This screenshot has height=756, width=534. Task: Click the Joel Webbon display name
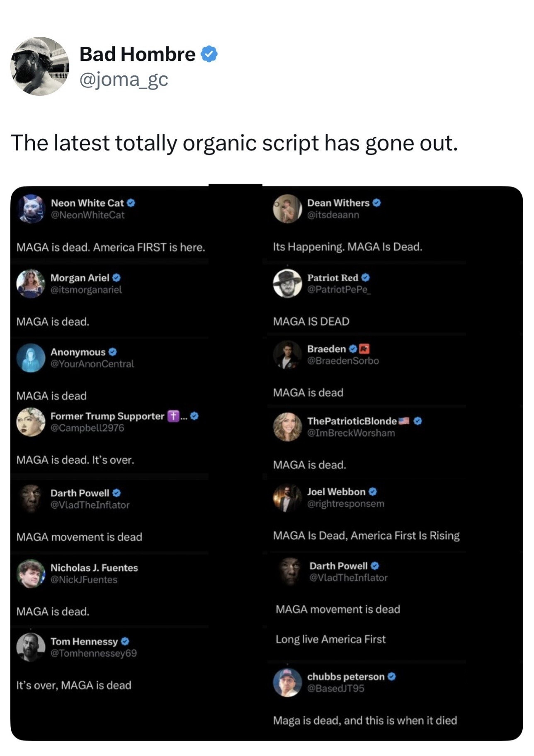point(336,492)
